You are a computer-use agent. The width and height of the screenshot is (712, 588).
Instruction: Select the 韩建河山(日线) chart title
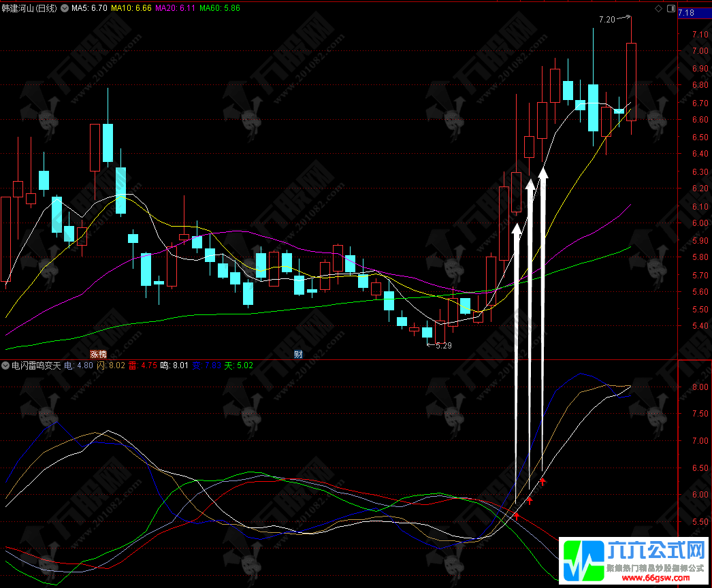coord(29,8)
